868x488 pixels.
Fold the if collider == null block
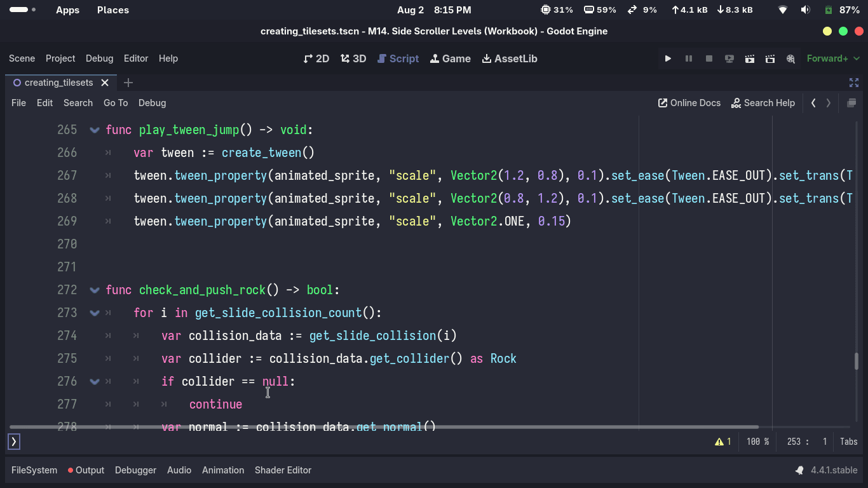coord(94,381)
